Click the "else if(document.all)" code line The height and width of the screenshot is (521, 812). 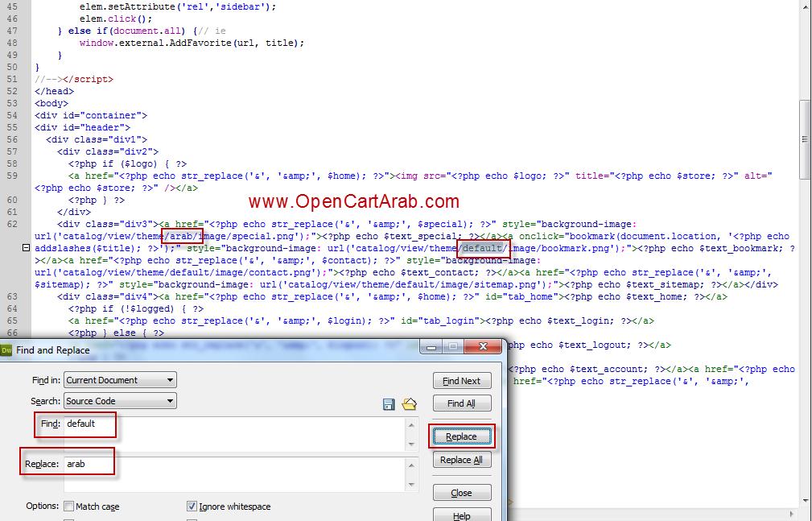click(126, 31)
